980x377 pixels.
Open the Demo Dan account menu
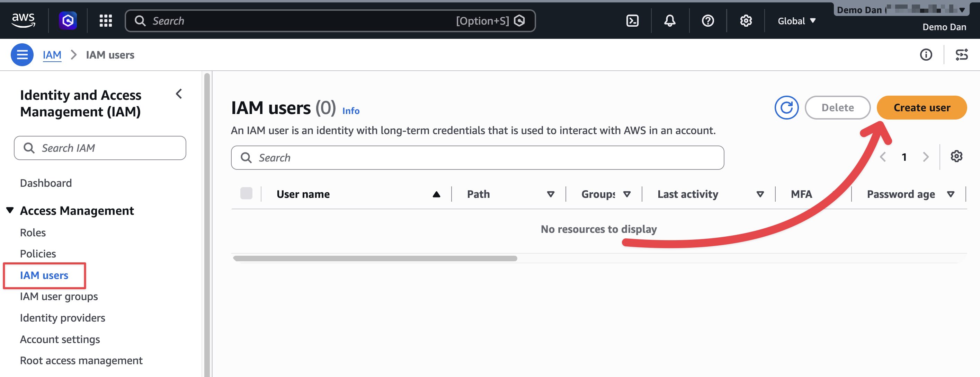click(x=901, y=10)
